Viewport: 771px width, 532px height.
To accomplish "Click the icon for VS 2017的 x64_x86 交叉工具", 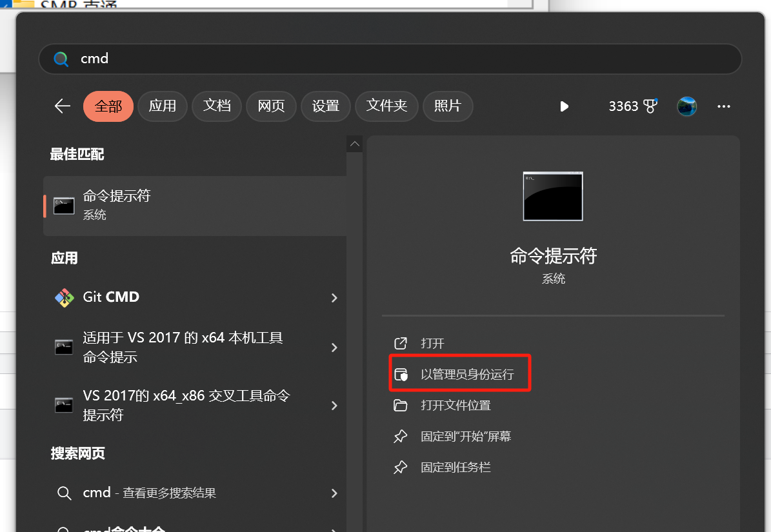I will coord(64,405).
